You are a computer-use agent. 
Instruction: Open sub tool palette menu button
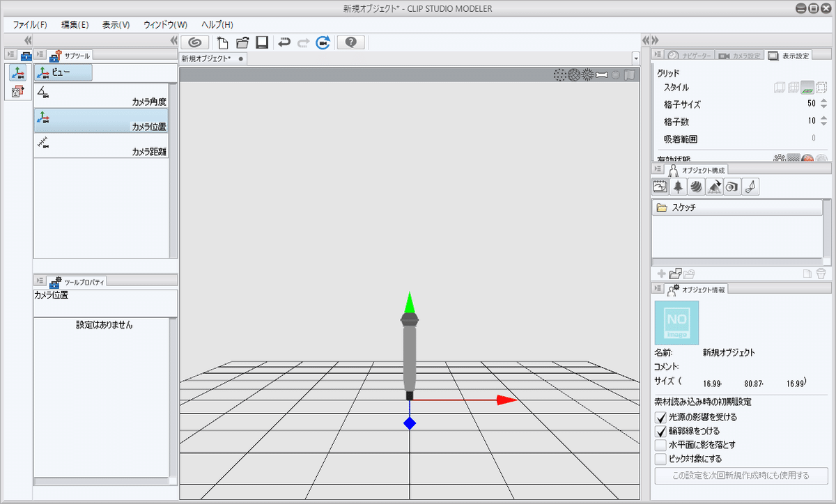40,55
